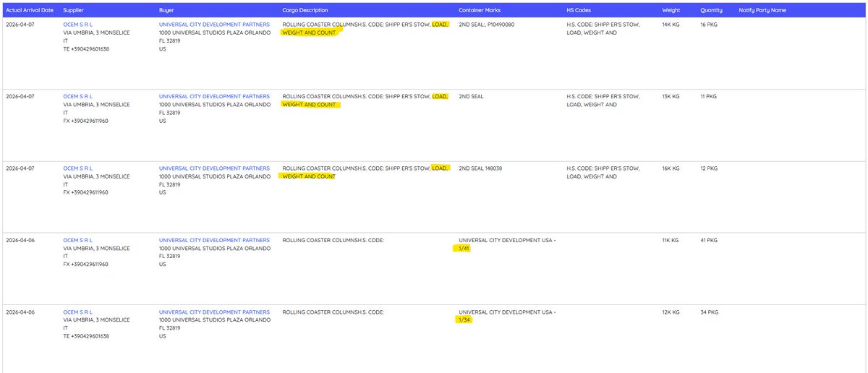Click container mark ending '1/34'
868x373 pixels.
pos(506,317)
